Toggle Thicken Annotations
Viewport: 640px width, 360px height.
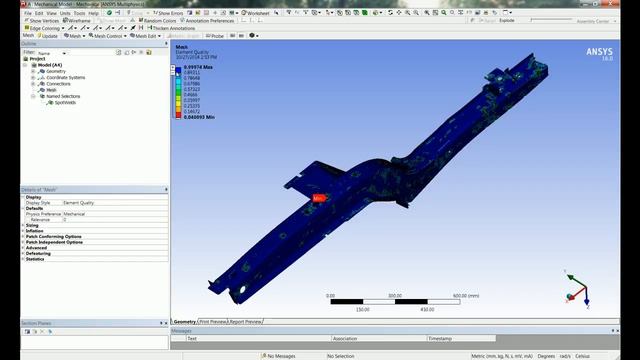[x=171, y=28]
